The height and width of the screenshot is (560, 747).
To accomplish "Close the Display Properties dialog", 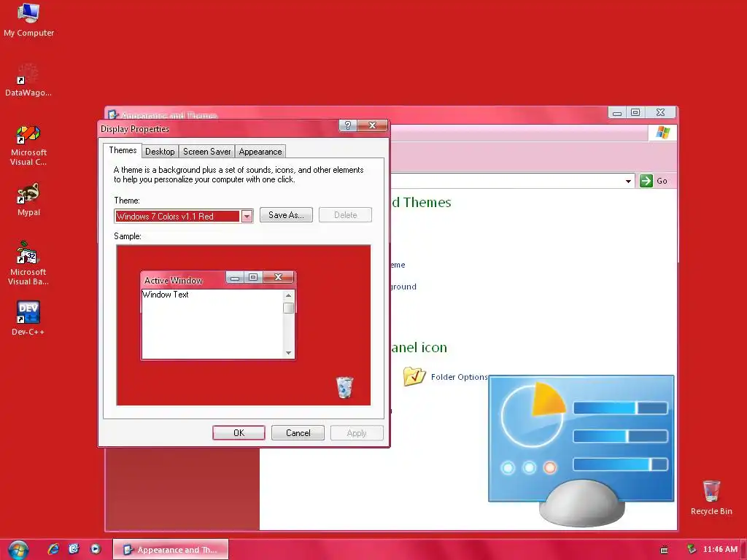I will 373,125.
